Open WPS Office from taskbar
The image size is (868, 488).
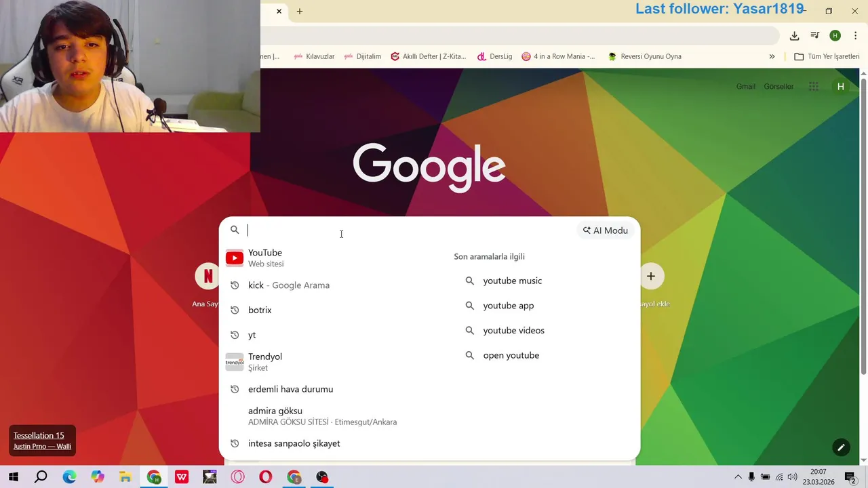click(182, 477)
